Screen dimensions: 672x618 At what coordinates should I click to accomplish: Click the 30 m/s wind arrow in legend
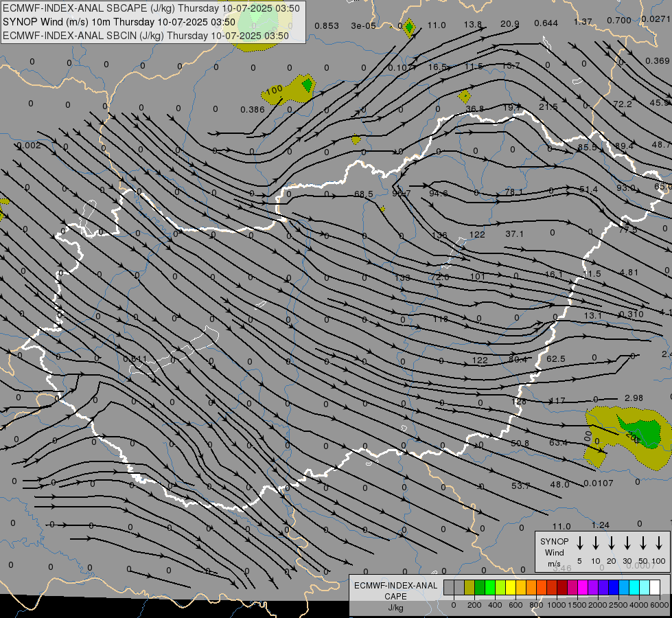627,543
